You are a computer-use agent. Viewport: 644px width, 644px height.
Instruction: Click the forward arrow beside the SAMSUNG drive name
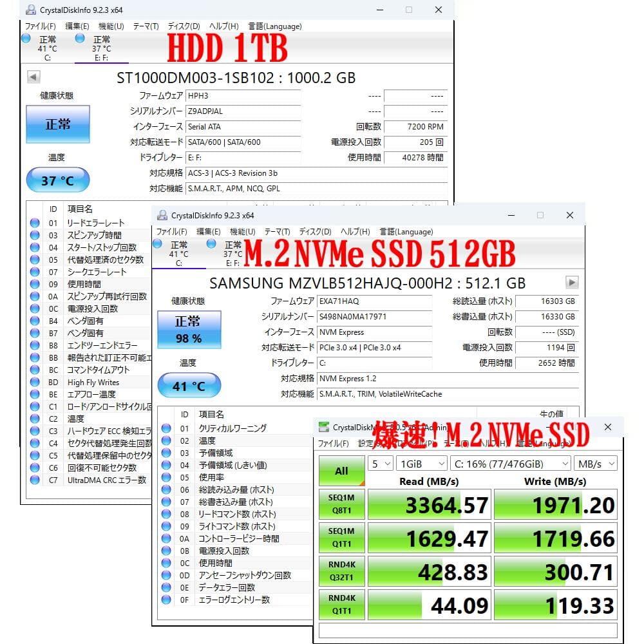point(572,282)
